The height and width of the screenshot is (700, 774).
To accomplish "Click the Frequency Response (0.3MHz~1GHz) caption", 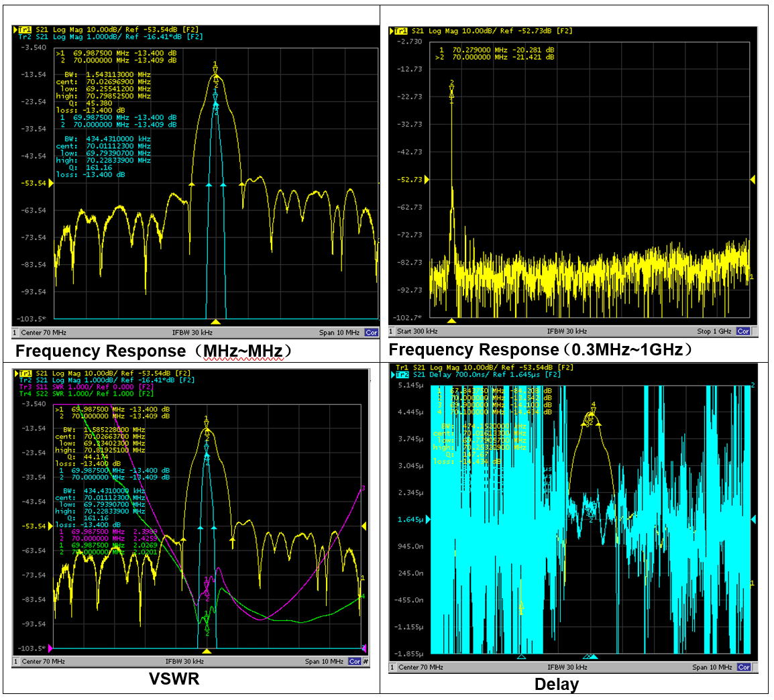I will (541, 350).
